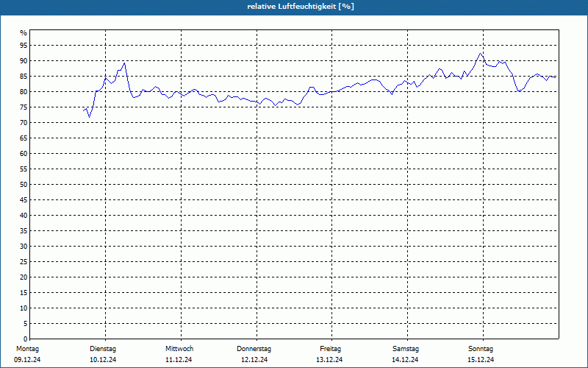
Task: Click the date 12.12.24
Action: [x=254, y=360]
